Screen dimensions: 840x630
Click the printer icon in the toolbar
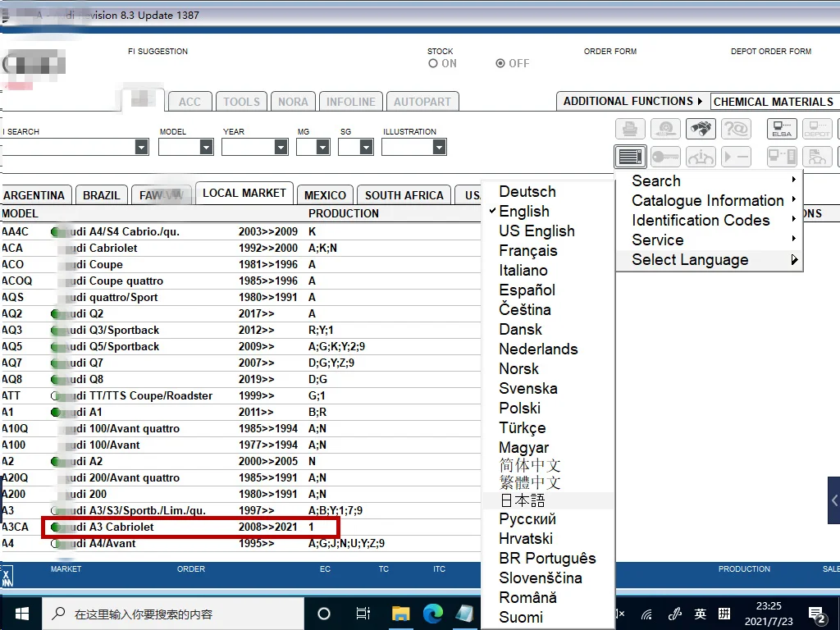pyautogui.click(x=630, y=129)
